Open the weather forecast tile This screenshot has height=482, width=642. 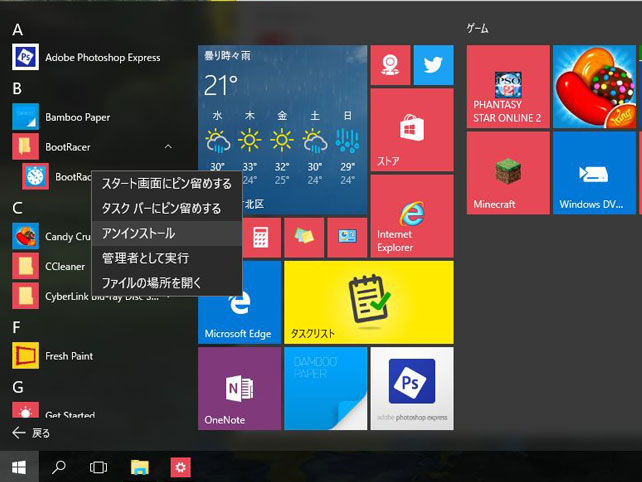pos(283,128)
